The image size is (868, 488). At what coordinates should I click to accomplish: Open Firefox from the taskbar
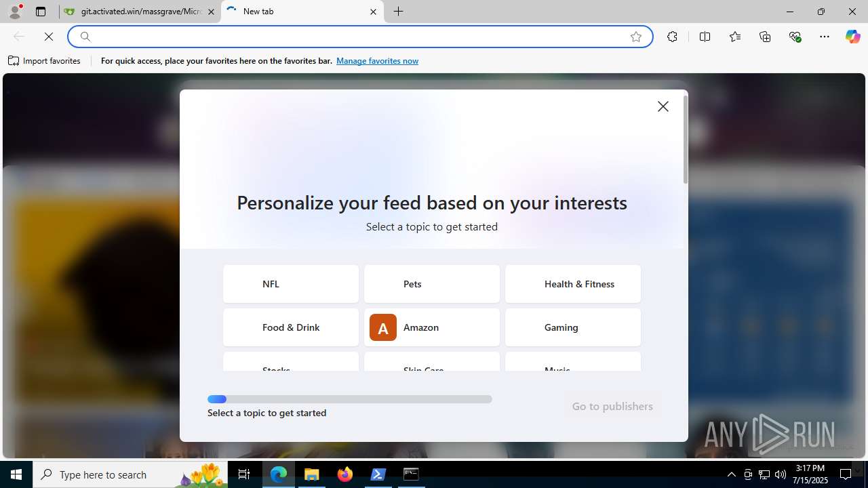345,474
